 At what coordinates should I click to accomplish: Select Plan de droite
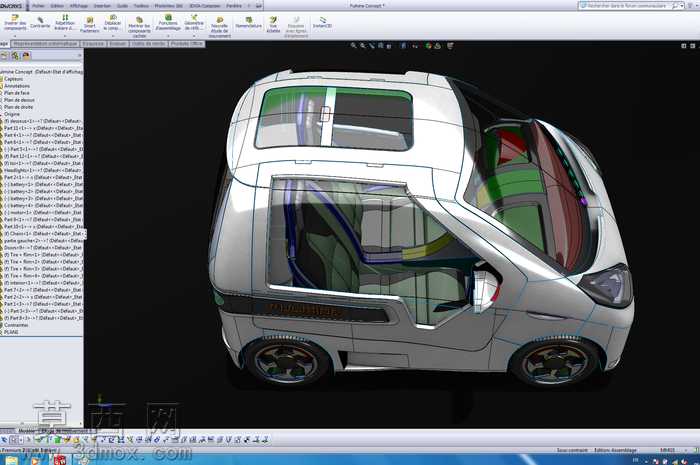point(18,107)
